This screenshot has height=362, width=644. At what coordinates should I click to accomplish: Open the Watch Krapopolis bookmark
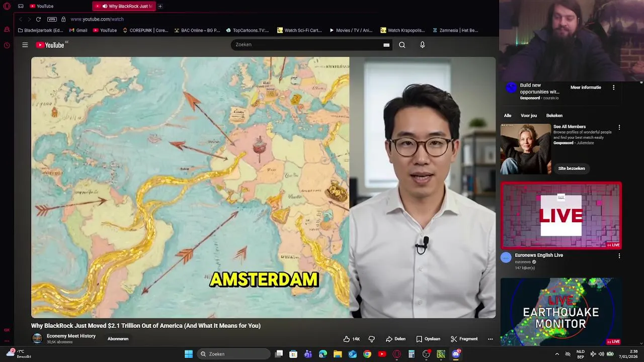pyautogui.click(x=403, y=30)
